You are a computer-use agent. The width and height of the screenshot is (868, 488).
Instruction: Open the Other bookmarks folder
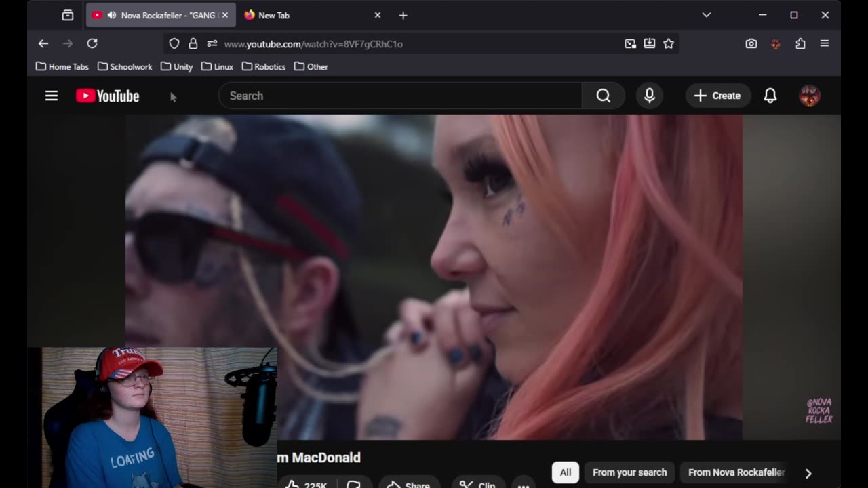pos(311,66)
